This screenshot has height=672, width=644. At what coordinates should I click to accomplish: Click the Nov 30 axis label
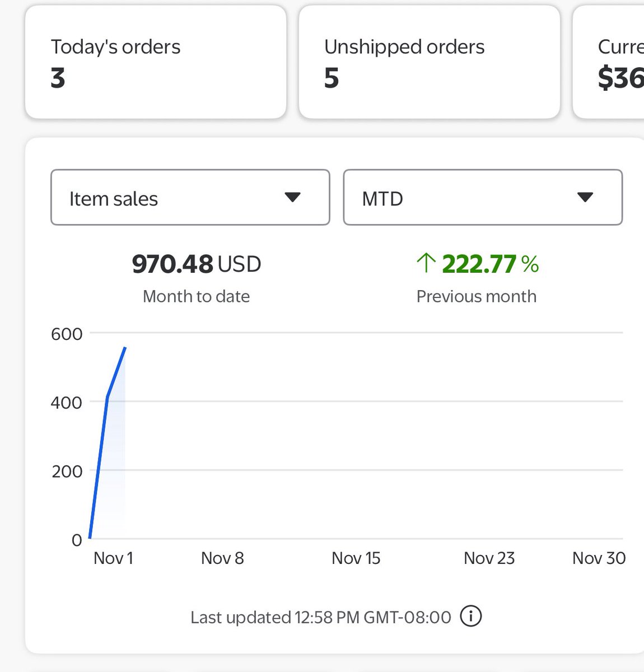pos(599,558)
